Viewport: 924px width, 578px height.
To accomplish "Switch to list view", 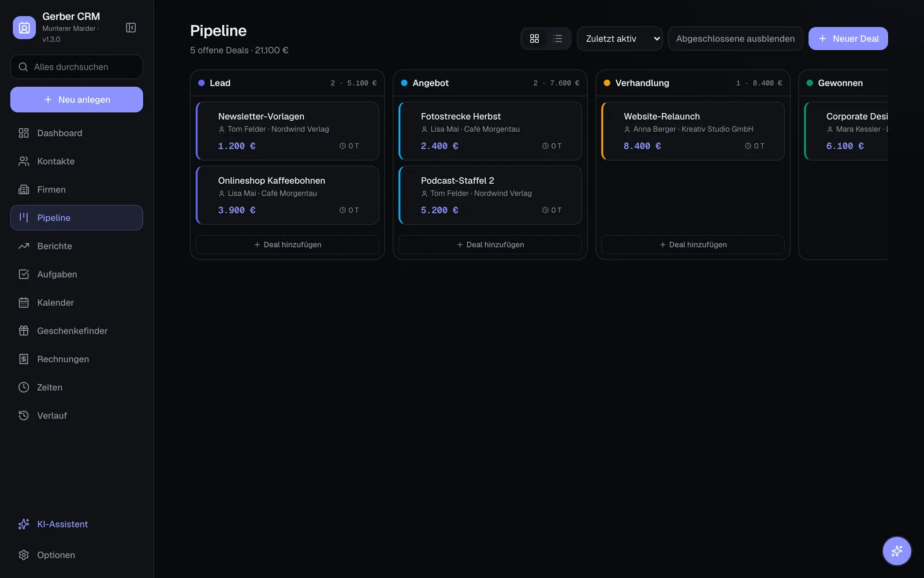I will (557, 39).
